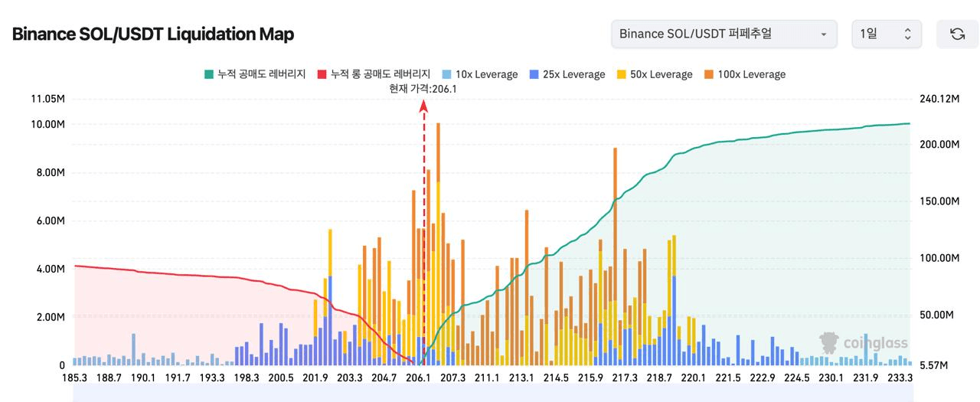Toggle the 25x Leverage legend entry
This screenshot has width=980, height=402.
[x=567, y=74]
